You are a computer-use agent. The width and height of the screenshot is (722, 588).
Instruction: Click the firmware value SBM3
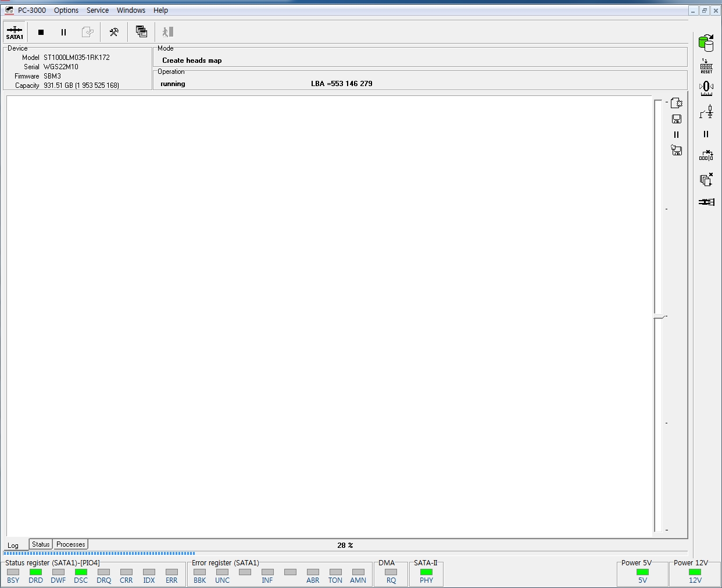click(x=52, y=76)
